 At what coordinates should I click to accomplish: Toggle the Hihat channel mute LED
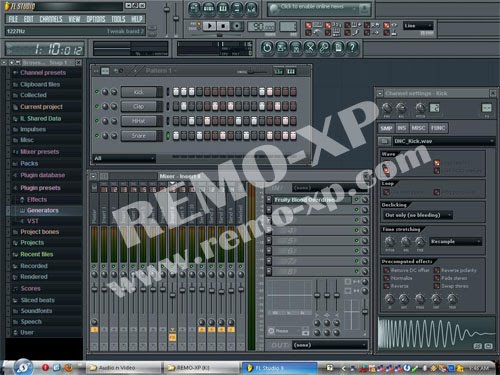coord(97,121)
